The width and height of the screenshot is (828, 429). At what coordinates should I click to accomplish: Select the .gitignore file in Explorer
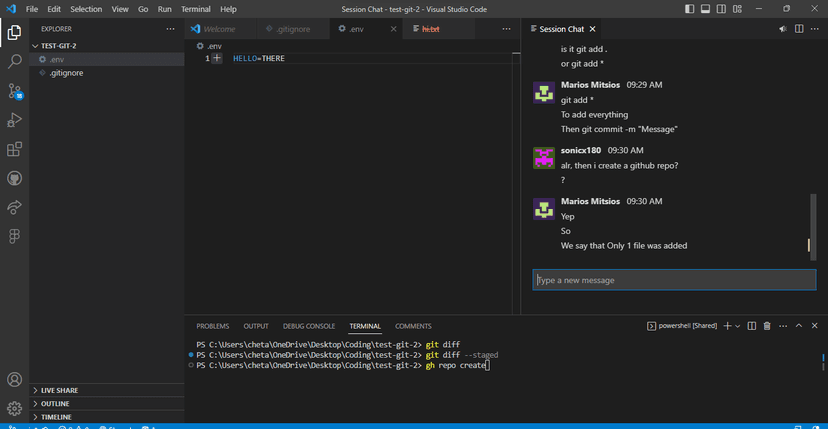68,73
